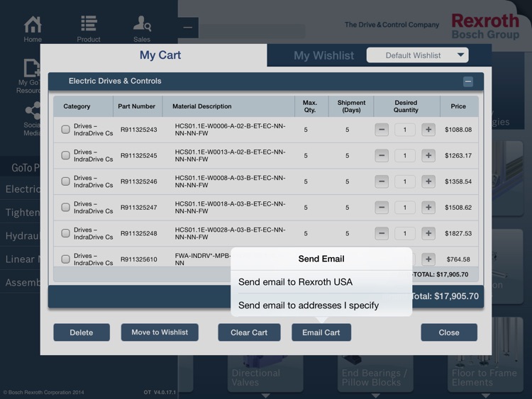Collapse Electric Drives & Controls section
The image size is (532, 399).
point(468,82)
